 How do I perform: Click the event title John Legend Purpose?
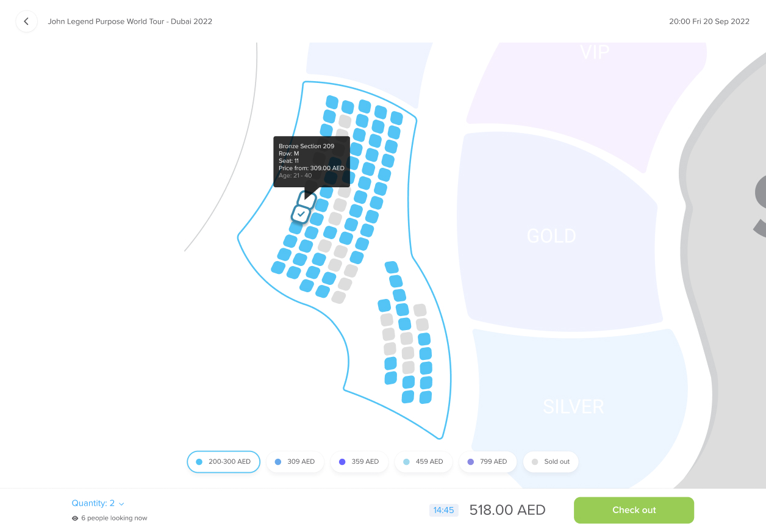(130, 21)
